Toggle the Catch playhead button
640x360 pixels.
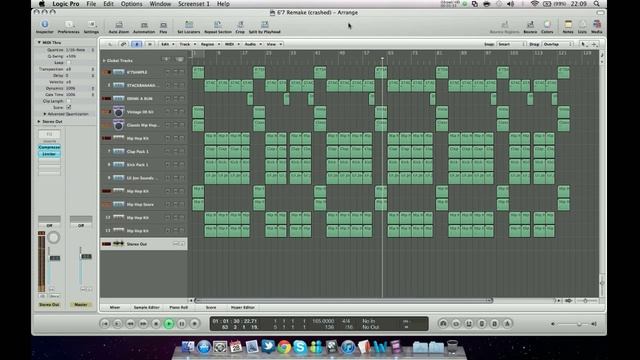pyautogui.click(x=137, y=44)
